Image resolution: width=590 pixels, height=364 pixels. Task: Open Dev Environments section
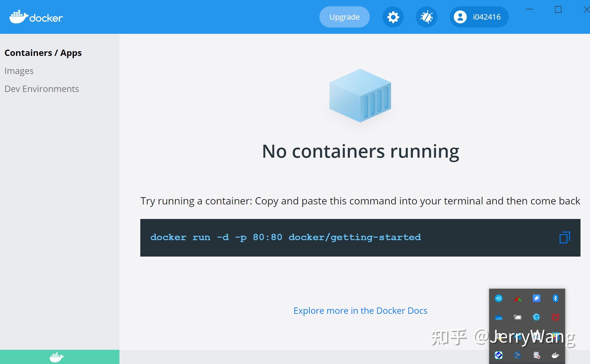tap(41, 89)
